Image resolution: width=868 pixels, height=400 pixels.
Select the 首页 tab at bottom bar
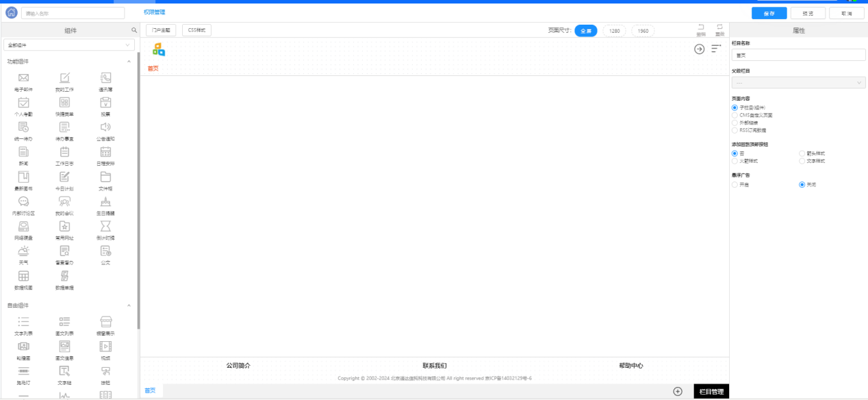tap(149, 390)
